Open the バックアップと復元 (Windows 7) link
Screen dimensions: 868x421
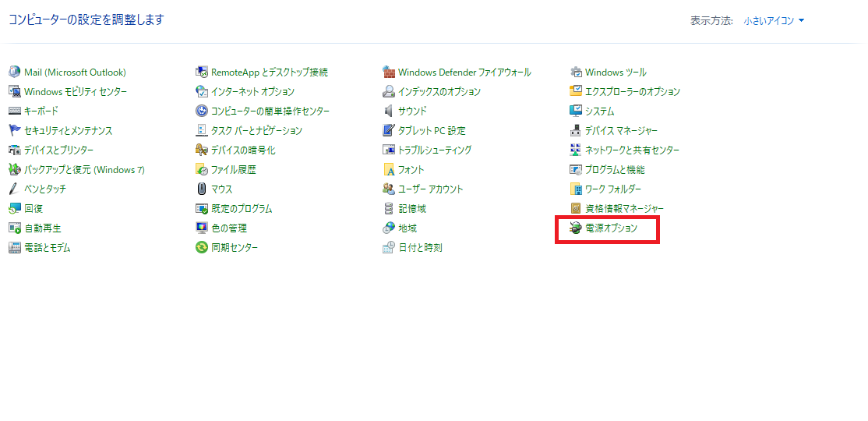coord(84,170)
